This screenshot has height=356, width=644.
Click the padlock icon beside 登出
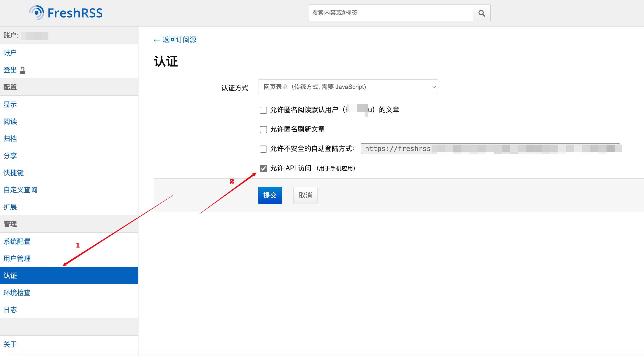coord(23,70)
